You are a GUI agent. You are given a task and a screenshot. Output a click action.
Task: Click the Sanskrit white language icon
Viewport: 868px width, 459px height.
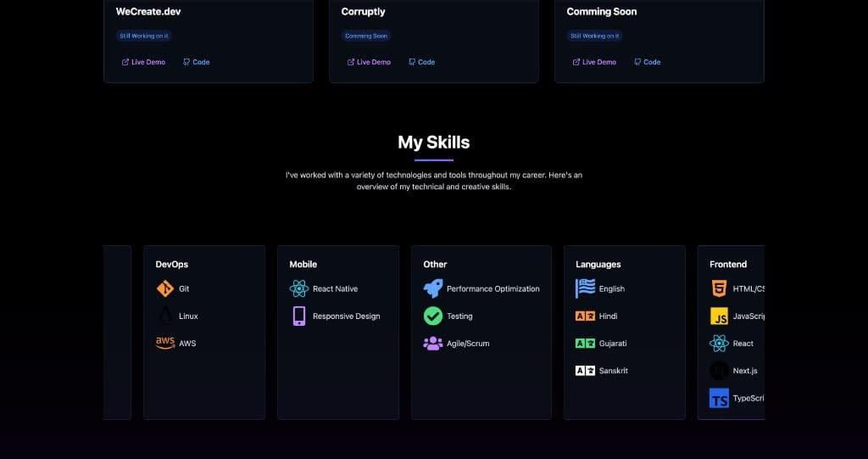point(585,370)
